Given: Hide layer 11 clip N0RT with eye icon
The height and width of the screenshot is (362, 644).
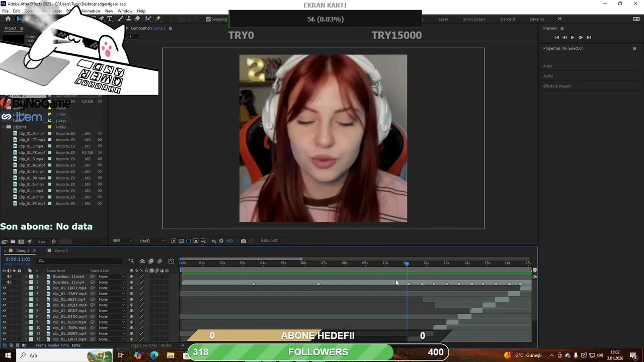Looking at the screenshot, I should pos(4,333).
